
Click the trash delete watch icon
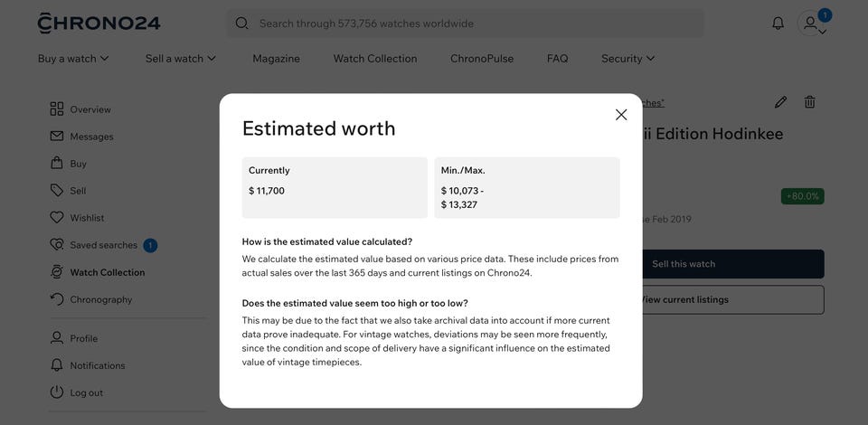[x=809, y=102]
